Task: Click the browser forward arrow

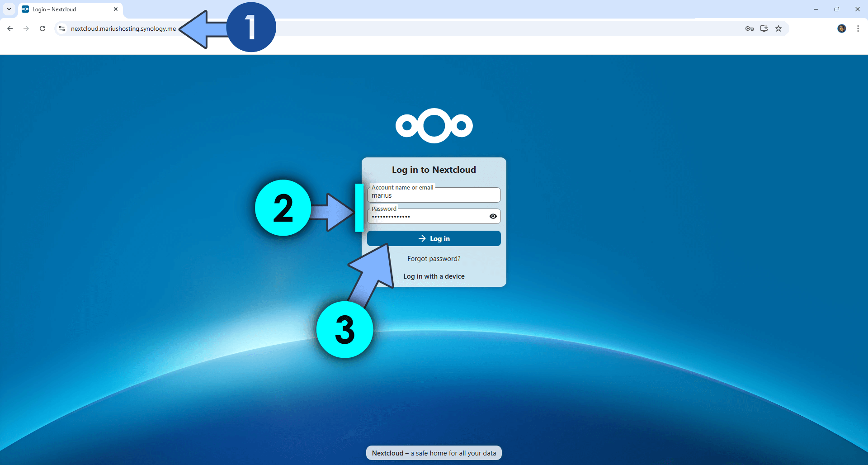Action: (x=26, y=28)
